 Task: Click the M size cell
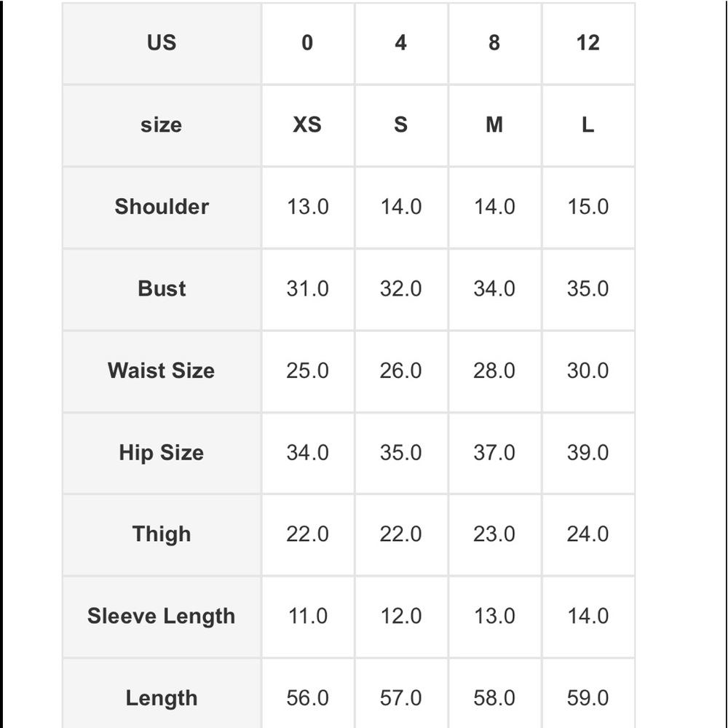[494, 125]
